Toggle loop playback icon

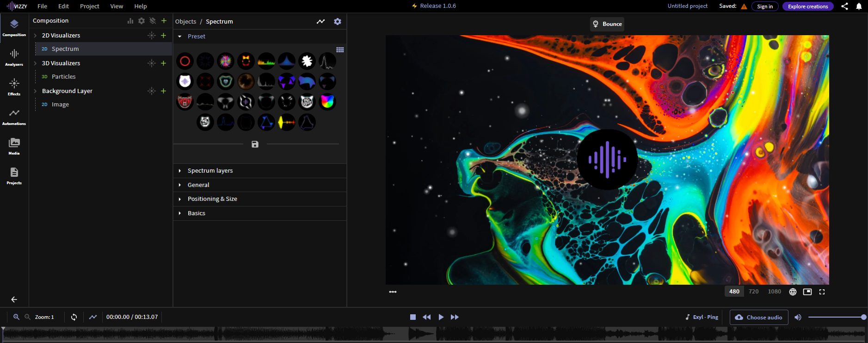click(74, 317)
